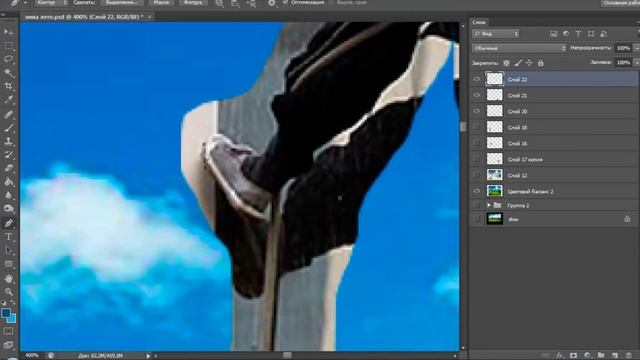Open path alignment options

pos(236,3)
